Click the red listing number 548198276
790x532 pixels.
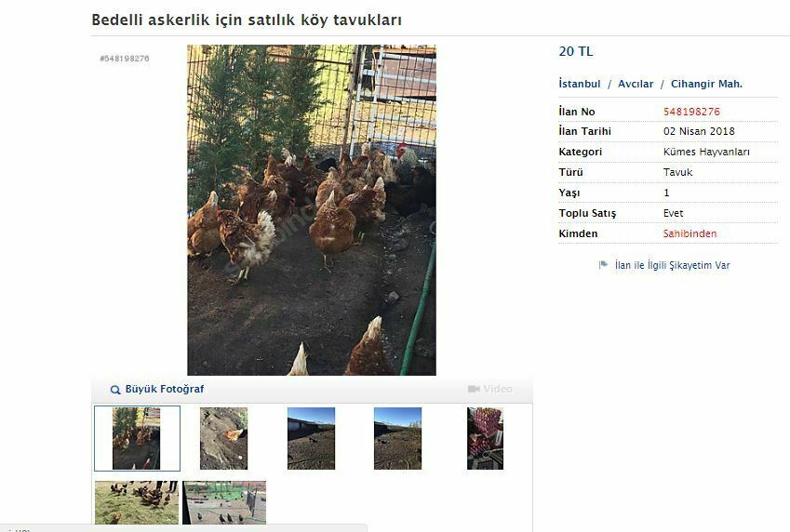(x=691, y=112)
